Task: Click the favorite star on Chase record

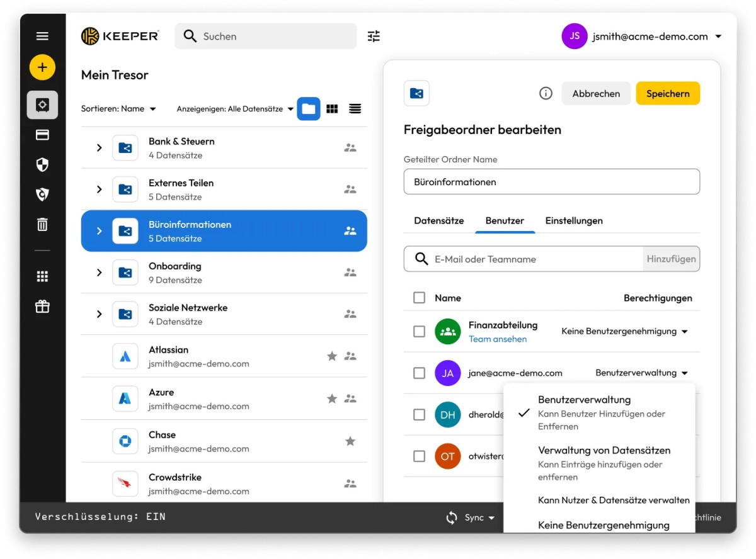Action: 350,441
